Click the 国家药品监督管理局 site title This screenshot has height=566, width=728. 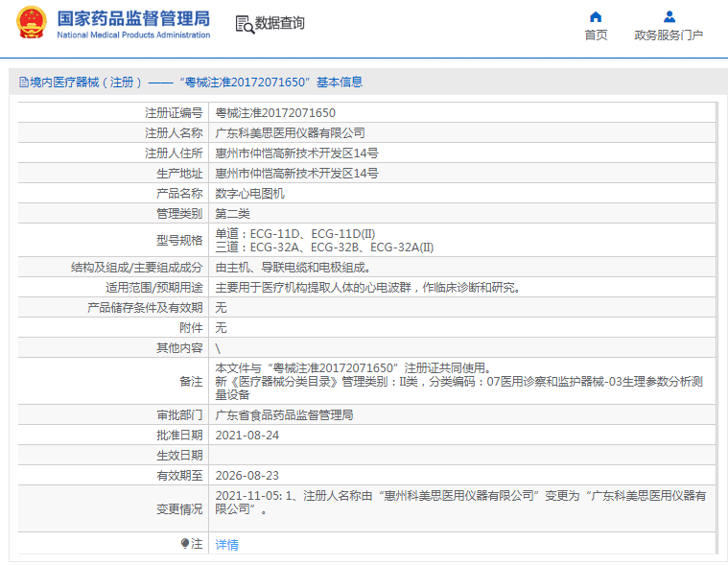pyautogui.click(x=133, y=19)
